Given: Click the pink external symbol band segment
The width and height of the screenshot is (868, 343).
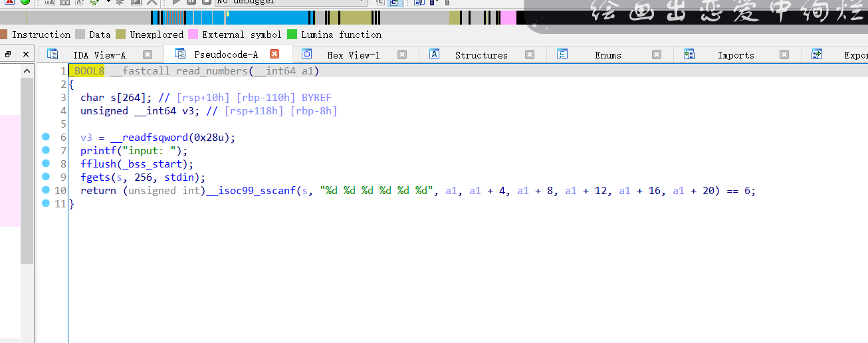Looking at the screenshot, I should pyautogui.click(x=508, y=18).
